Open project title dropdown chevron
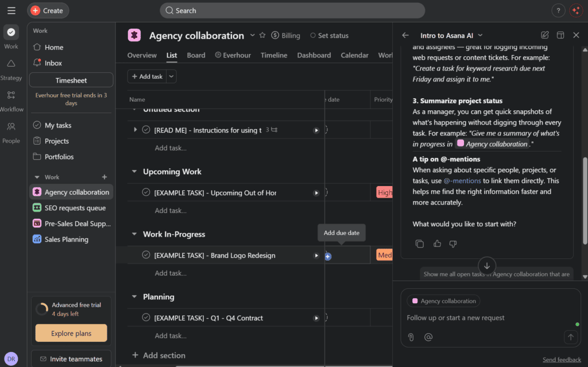The image size is (588, 367). coord(253,35)
